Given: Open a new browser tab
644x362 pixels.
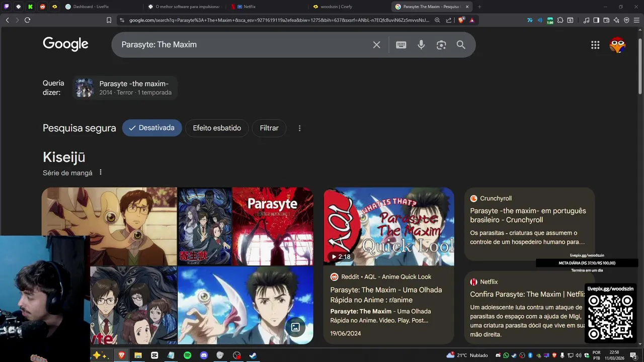Looking at the screenshot, I should point(479,7).
